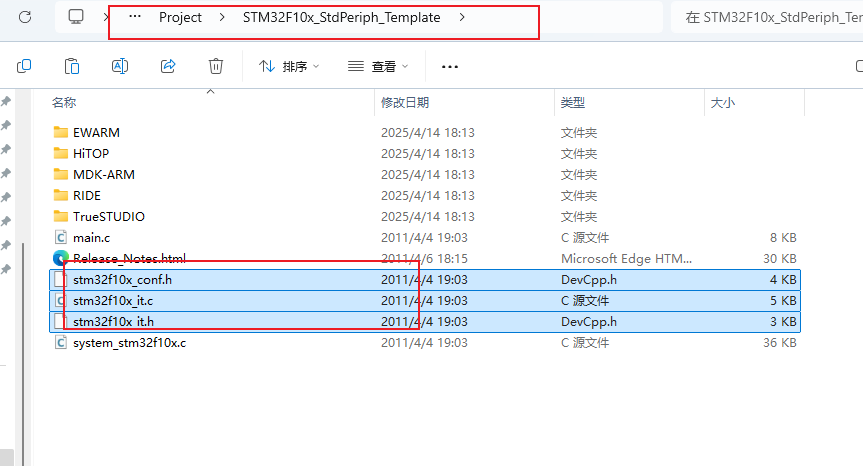
Task: Click the Microsoft Edge HTM... type cell
Action: click(626, 259)
